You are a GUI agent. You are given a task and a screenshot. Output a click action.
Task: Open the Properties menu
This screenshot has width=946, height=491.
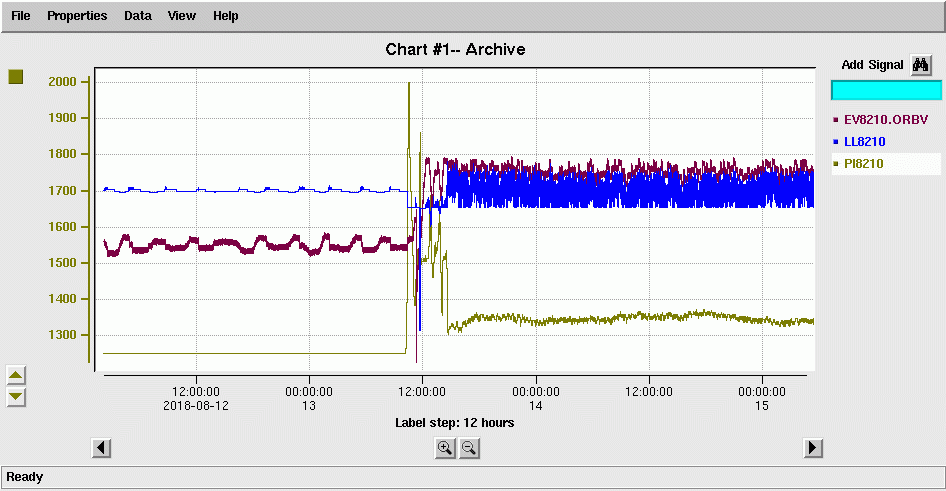coord(77,16)
